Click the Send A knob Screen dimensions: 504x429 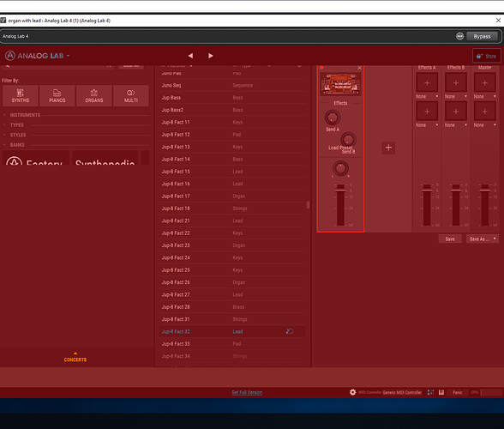(333, 118)
